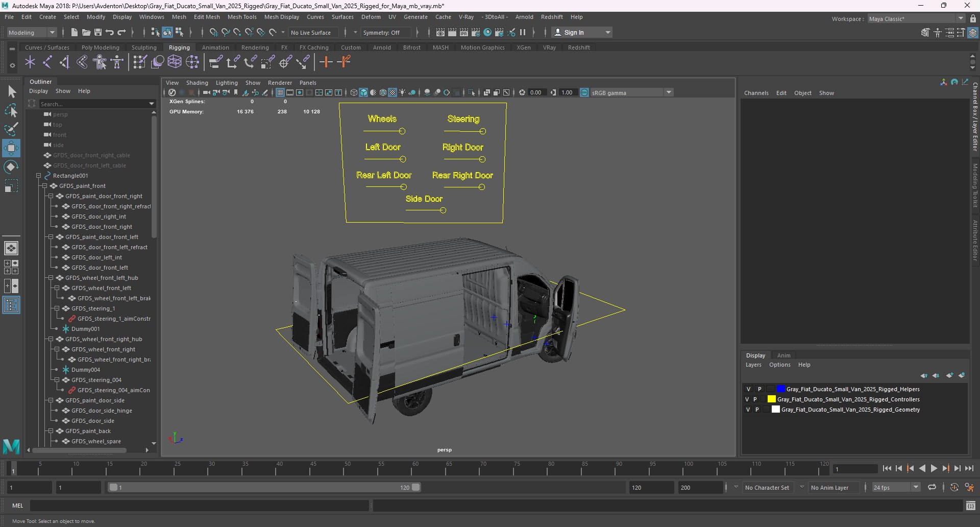Viewport: 980px width, 527px height.
Task: Click the Create Joints shelf icon
Action: tap(47, 62)
